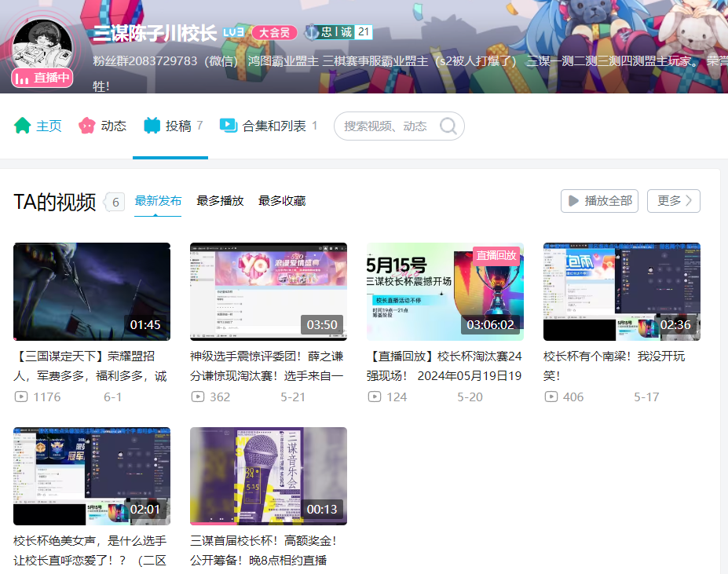Click the pink 动态 flower icon
The height and width of the screenshot is (574, 728).
pos(87,126)
